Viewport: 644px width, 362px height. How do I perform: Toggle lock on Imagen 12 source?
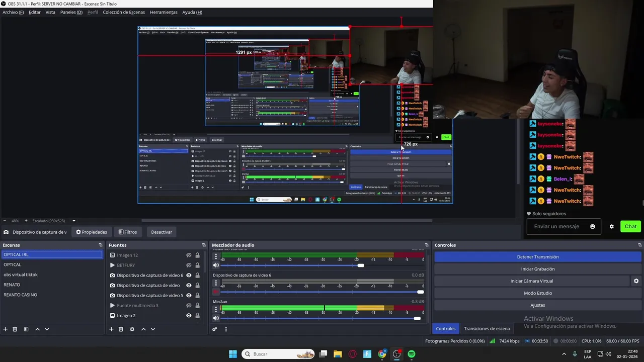(x=197, y=255)
